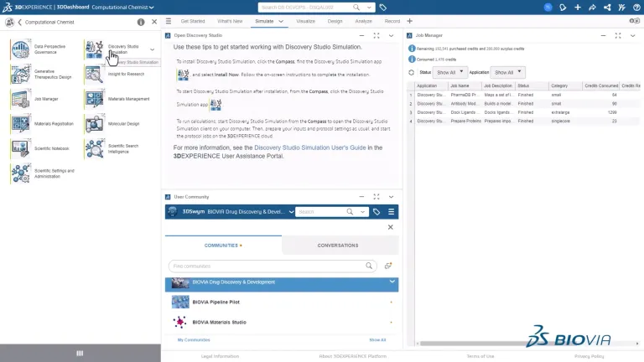
Task: Open the 3DSwym search options dropdown
Action: click(x=362, y=212)
